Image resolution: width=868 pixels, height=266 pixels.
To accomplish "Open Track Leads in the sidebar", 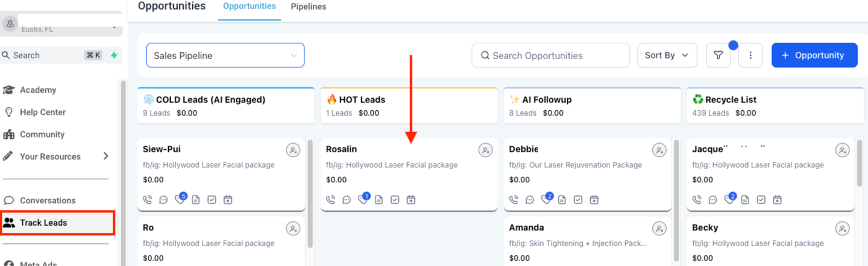I will (x=57, y=223).
